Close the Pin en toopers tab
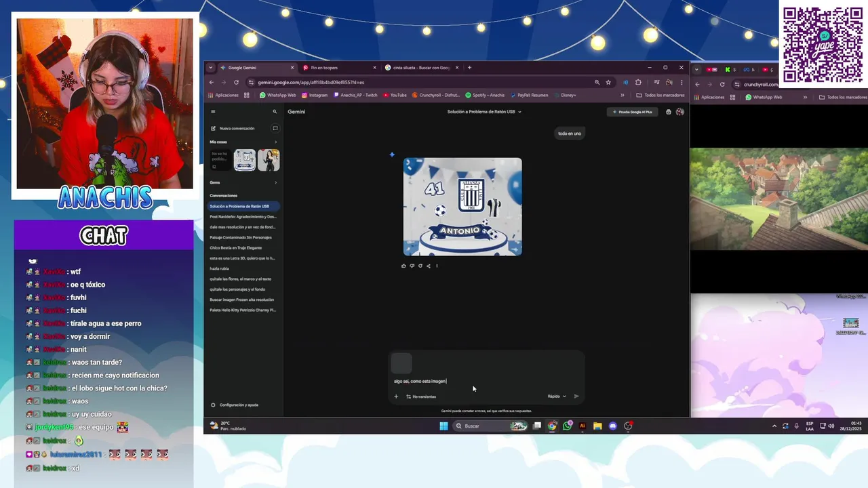The width and height of the screenshot is (868, 488). 374,68
